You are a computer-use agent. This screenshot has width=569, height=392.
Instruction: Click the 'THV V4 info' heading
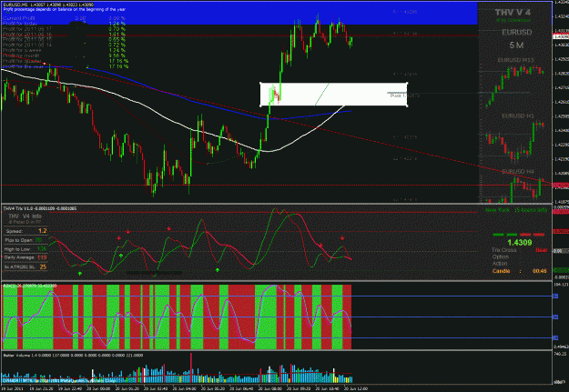click(x=25, y=216)
